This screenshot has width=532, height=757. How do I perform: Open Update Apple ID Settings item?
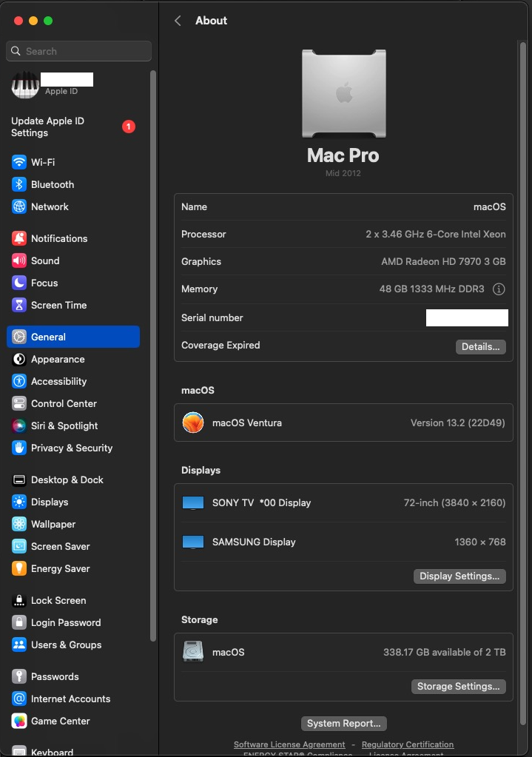point(73,127)
